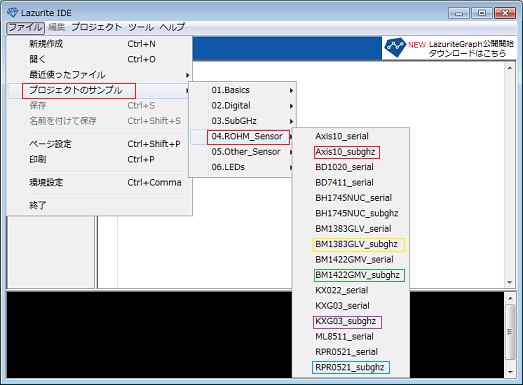Click editor scrollbar down arrow

click(x=510, y=283)
